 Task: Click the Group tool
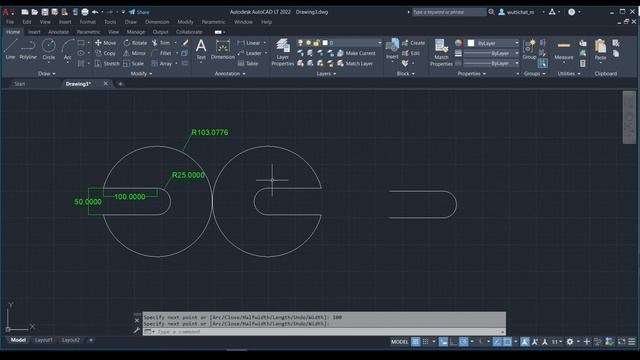pos(529,49)
